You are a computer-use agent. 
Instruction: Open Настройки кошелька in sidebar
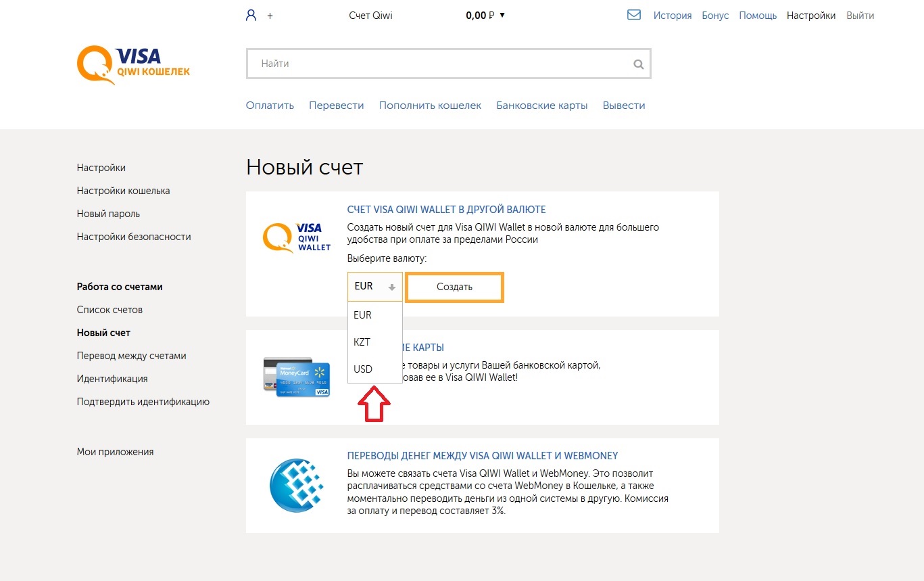pos(124,191)
